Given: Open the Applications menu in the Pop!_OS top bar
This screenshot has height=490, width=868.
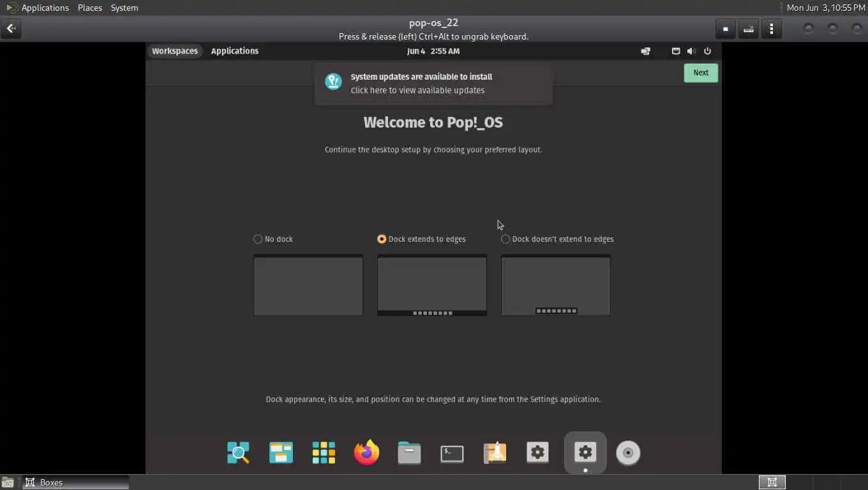Looking at the screenshot, I should (x=235, y=51).
